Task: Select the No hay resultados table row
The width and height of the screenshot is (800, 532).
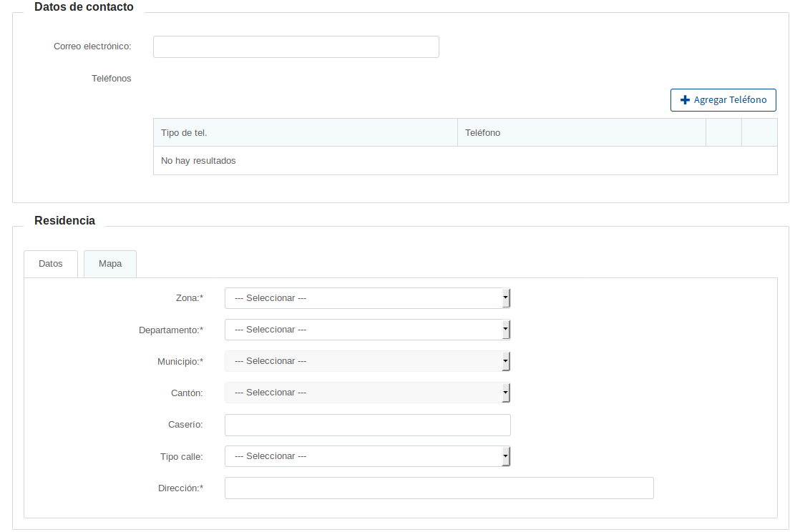Action: [x=465, y=161]
